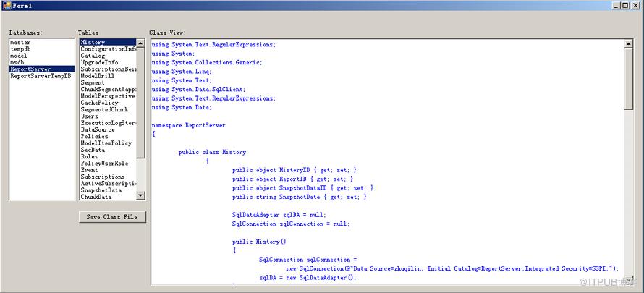Select the ModelItemPolicy table
The image size is (644, 293).
pos(108,143)
